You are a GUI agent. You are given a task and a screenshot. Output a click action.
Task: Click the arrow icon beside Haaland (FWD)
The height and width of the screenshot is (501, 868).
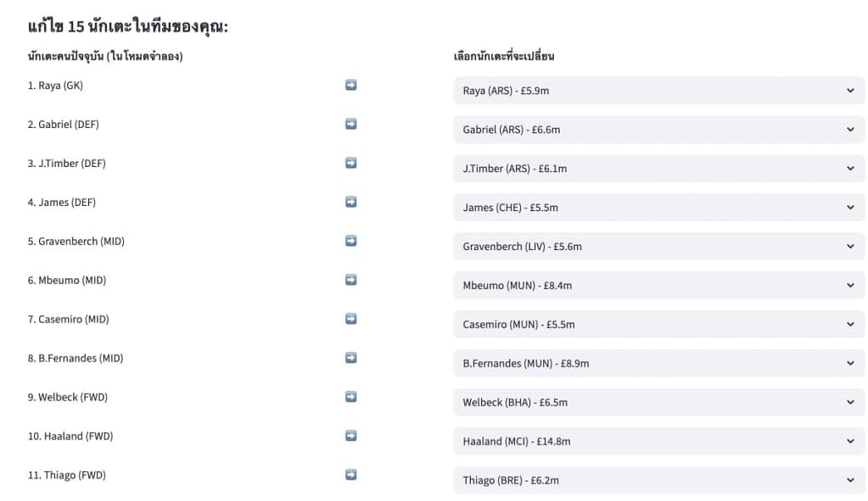tap(350, 436)
